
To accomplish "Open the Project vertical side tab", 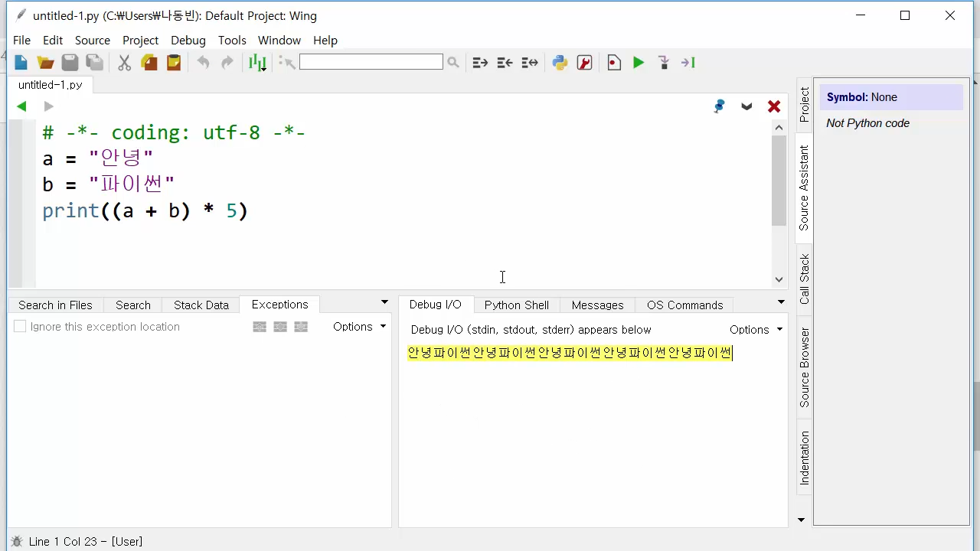I will pos(804,105).
